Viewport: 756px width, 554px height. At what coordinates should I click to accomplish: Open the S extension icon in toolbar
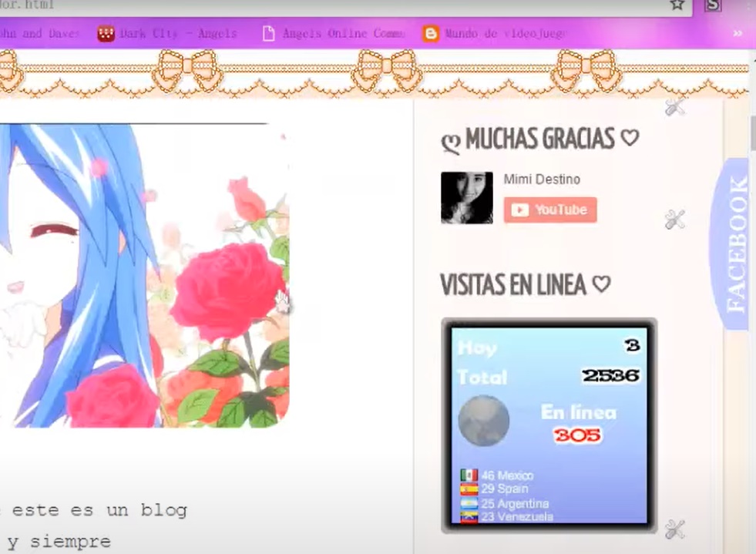[x=713, y=5]
